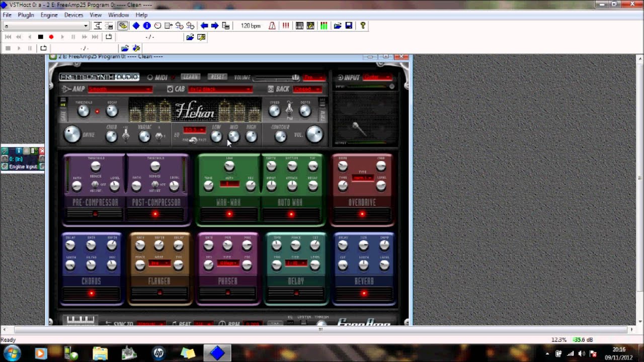Click the microphone position icon on cabinet
644x362 pixels.
click(x=359, y=129)
